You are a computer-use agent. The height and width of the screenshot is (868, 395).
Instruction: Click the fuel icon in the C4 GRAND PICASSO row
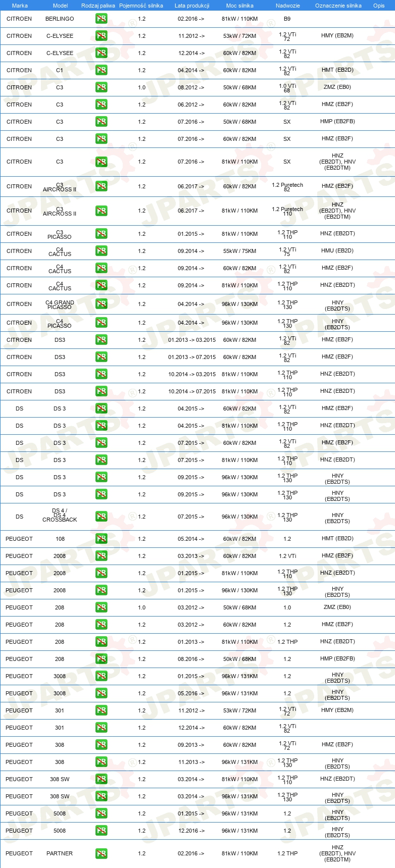click(x=101, y=304)
